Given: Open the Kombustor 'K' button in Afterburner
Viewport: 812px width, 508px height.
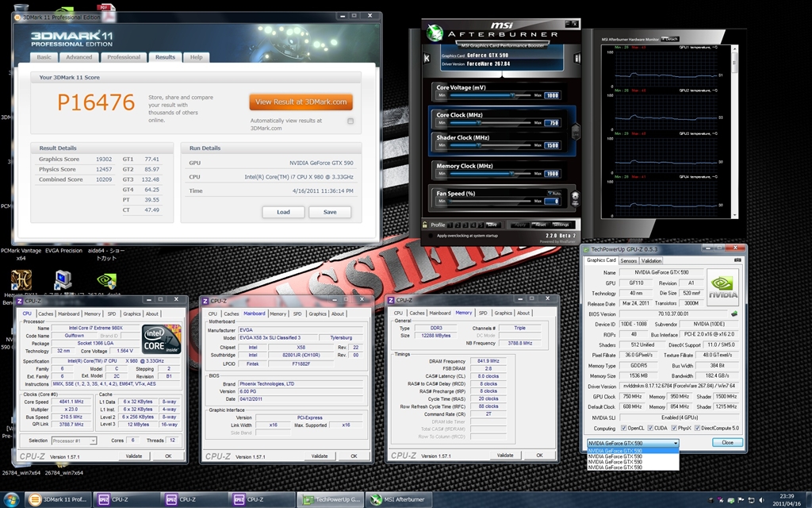Looking at the screenshot, I should coord(427,58).
